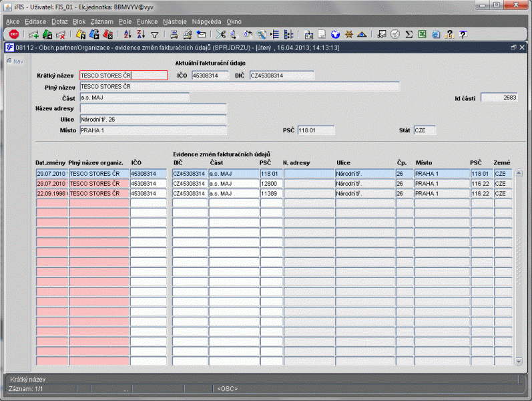The height and width of the screenshot is (401, 532).
Task: Sort ascending with the A-Z icon
Action: point(129,34)
